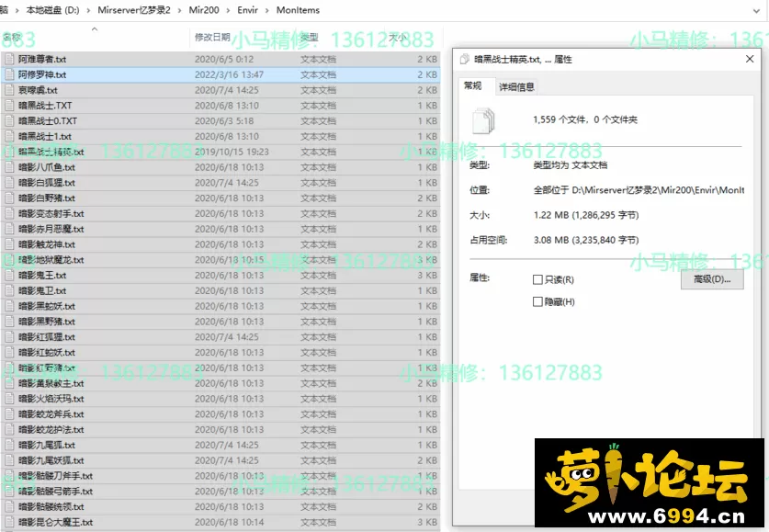Switch to the 详细信息 tab
This screenshot has height=532, width=769.
pyautogui.click(x=516, y=87)
